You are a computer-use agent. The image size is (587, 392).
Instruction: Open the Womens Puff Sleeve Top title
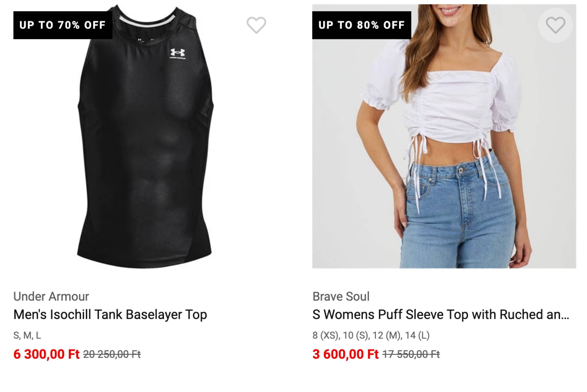pyautogui.click(x=440, y=315)
